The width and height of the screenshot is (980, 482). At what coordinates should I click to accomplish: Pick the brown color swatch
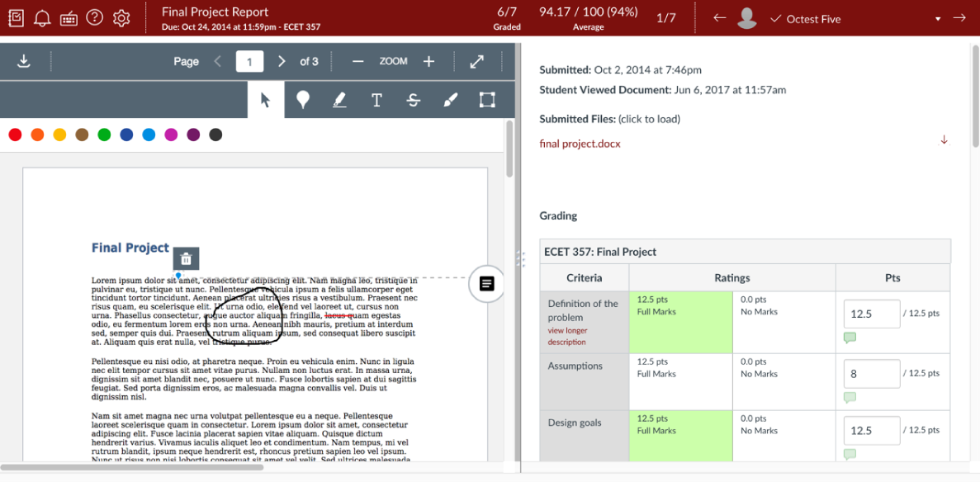tap(82, 135)
